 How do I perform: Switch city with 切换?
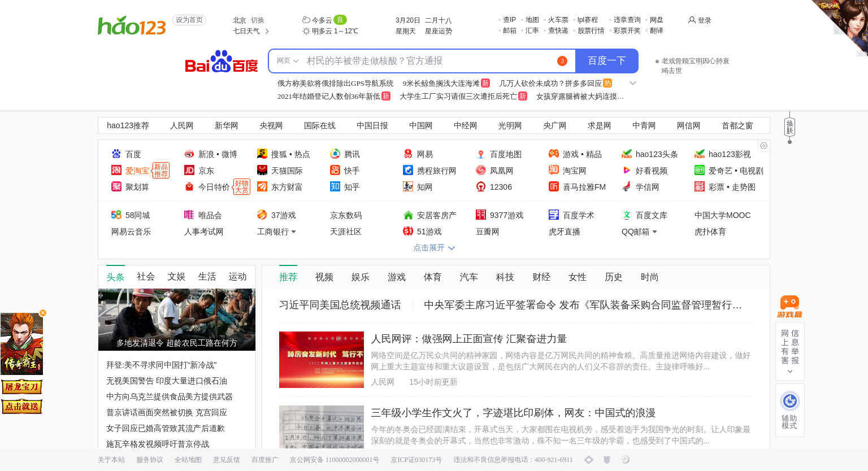258,20
